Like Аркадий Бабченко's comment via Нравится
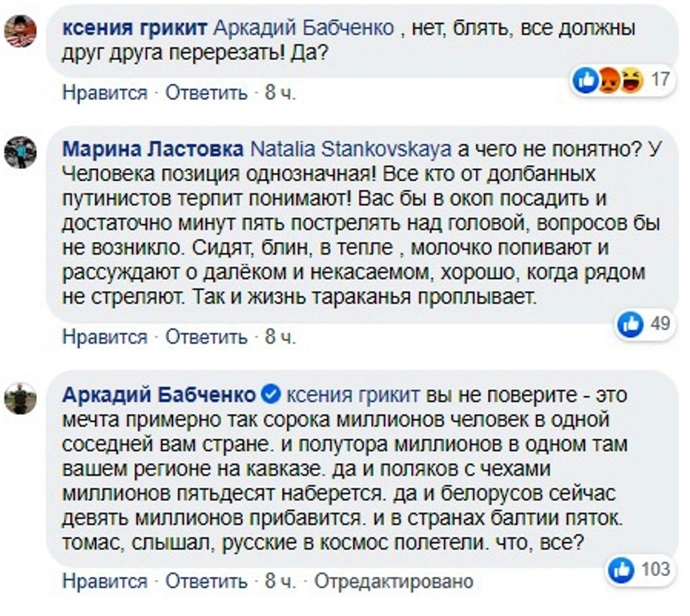690x616 pixels. point(105,582)
